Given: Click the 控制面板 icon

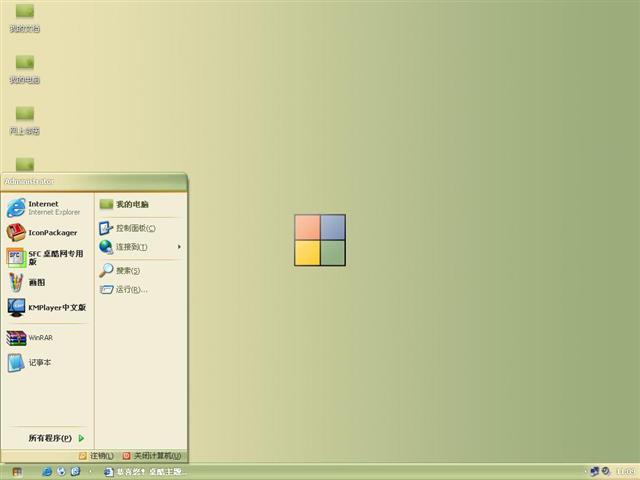Looking at the screenshot, I should tap(106, 228).
